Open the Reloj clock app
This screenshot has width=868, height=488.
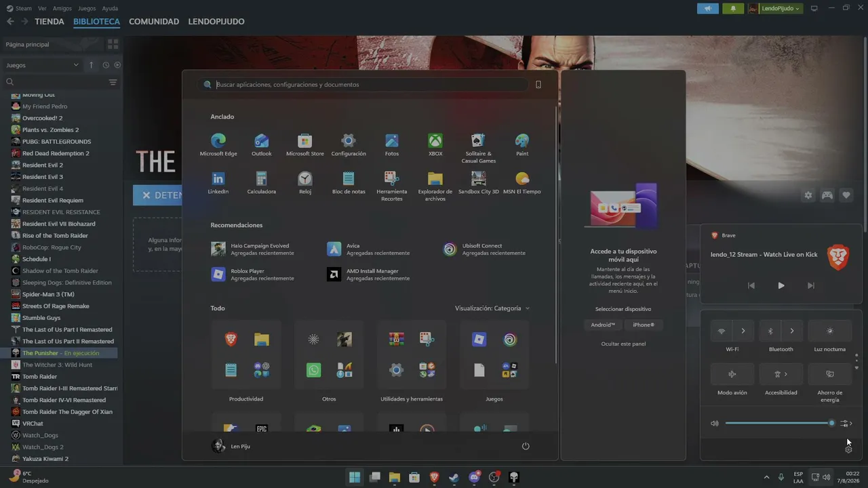305,183
